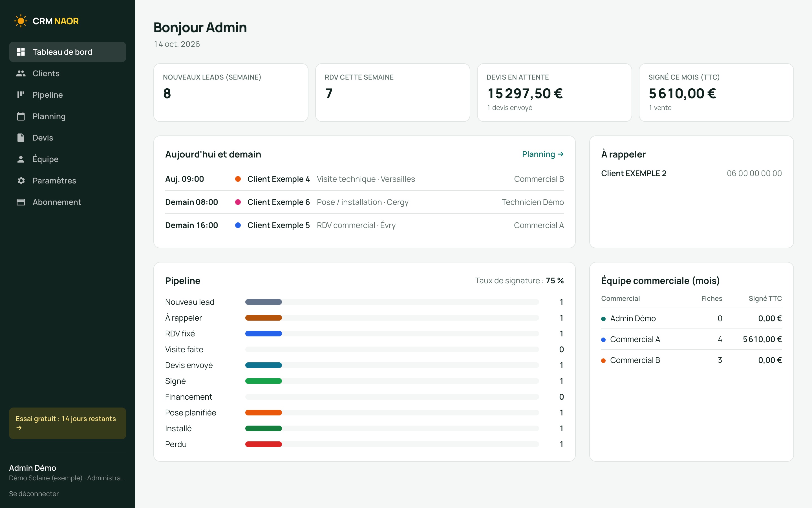
Task: Click the Perdu red pipeline bar
Action: point(263,444)
